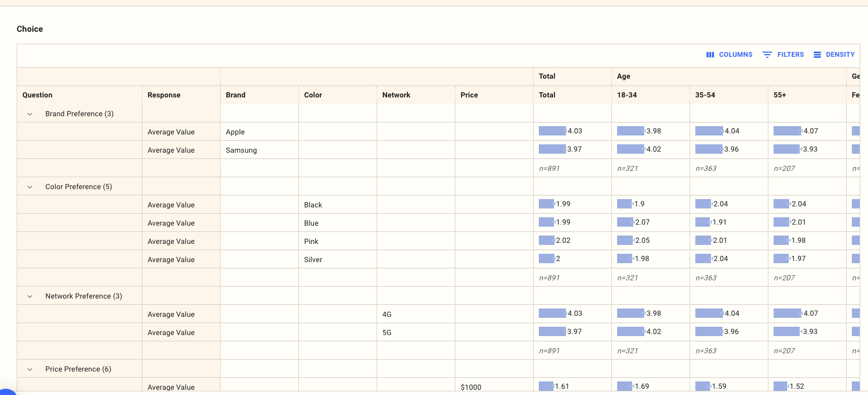This screenshot has height=395, width=868.
Task: Collapse the Color Preference group
Action: (x=30, y=187)
